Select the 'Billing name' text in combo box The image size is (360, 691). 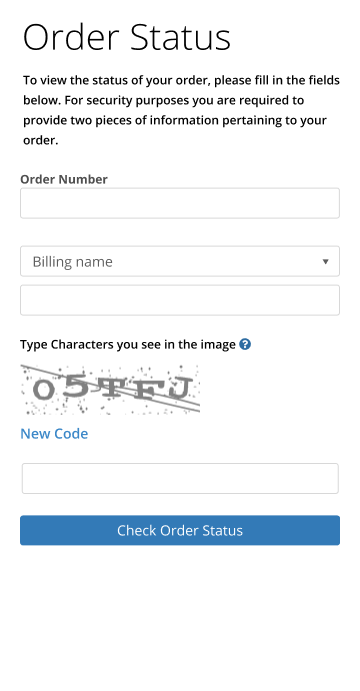72,262
